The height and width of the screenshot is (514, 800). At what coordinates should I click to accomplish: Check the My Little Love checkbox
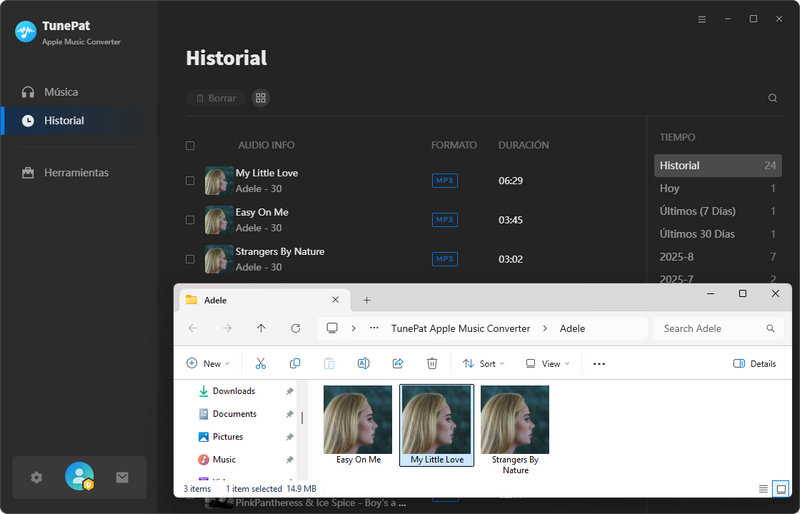coord(190,181)
